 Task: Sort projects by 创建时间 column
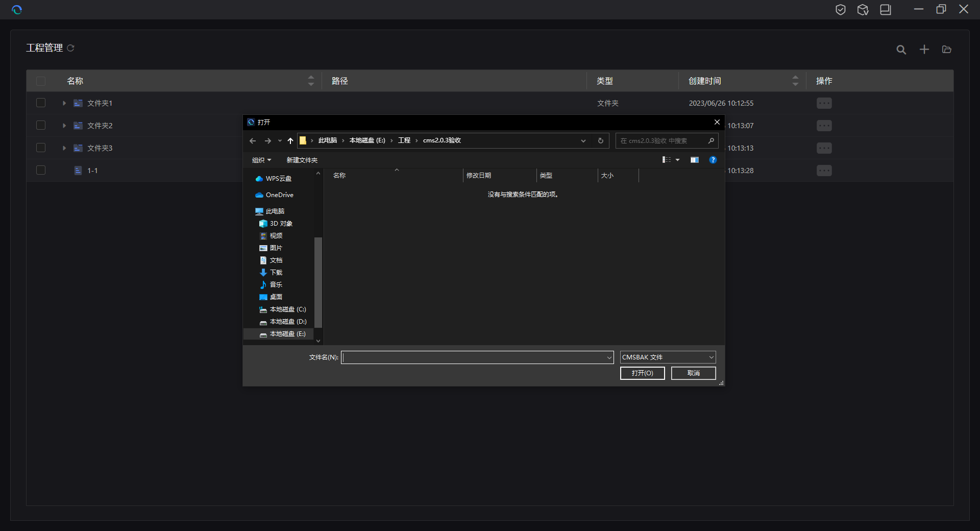click(795, 81)
